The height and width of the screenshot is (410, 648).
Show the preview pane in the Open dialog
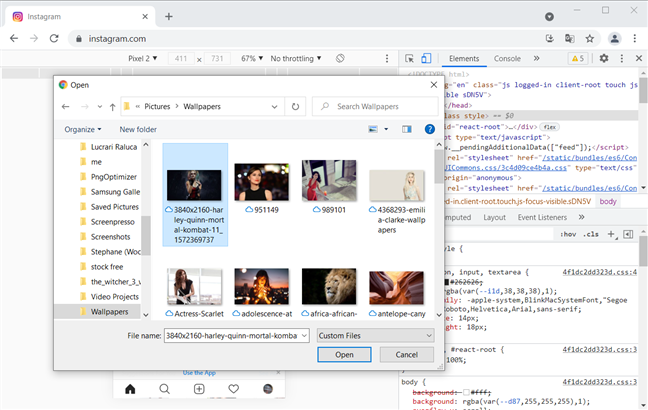[407, 129]
